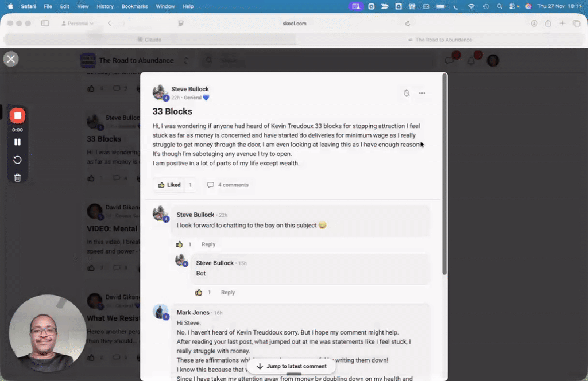
Task: Restart the recording with the circular arrow icon
Action: coord(17,160)
